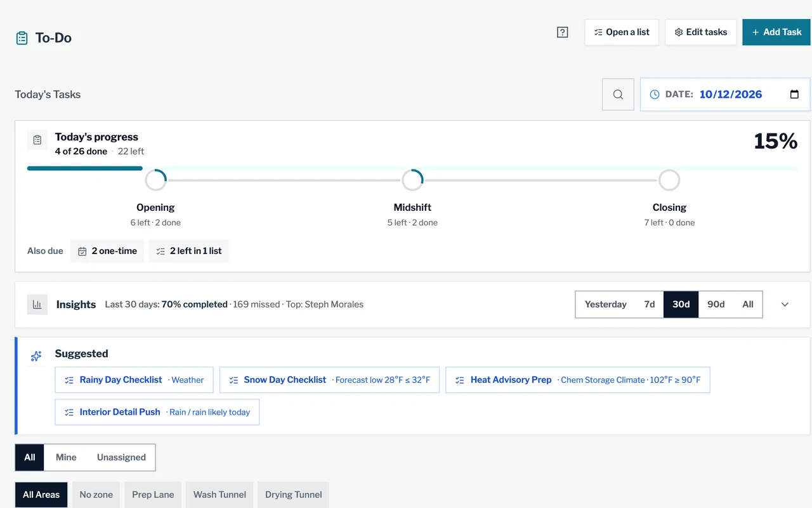The width and height of the screenshot is (812, 508).
Task: Select the All Areas zone filter
Action: click(x=41, y=495)
